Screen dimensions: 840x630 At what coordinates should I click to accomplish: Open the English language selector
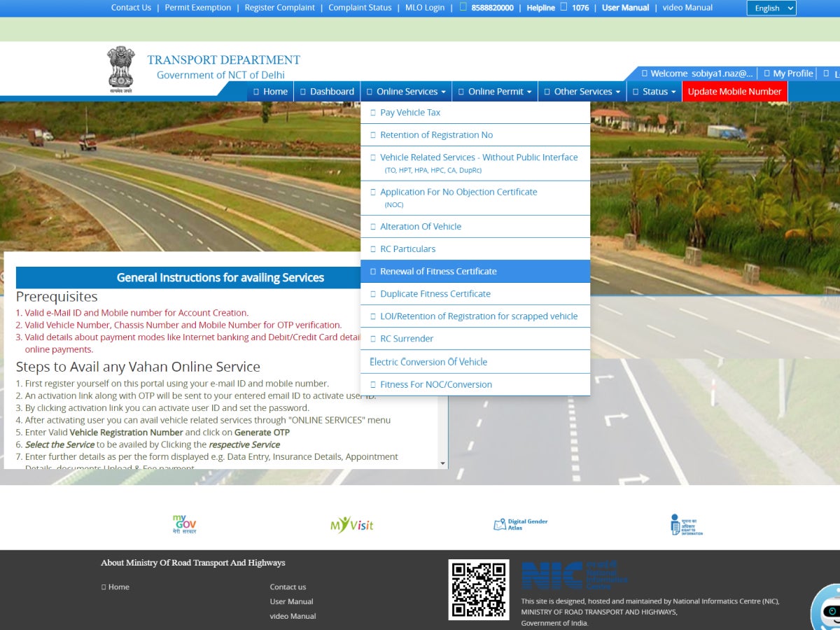[771, 8]
